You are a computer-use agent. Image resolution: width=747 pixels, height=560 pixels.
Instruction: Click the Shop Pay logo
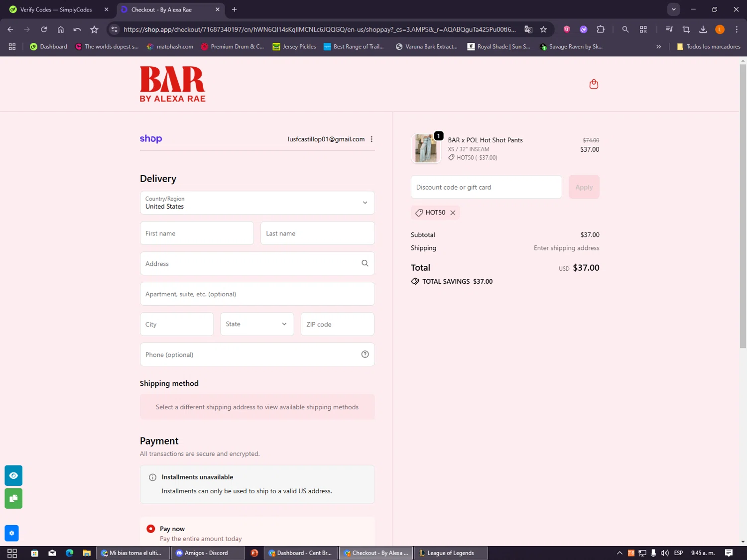[151, 139]
